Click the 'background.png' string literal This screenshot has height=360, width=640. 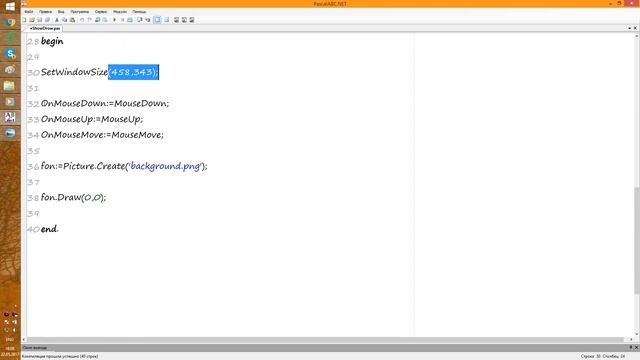166,166
